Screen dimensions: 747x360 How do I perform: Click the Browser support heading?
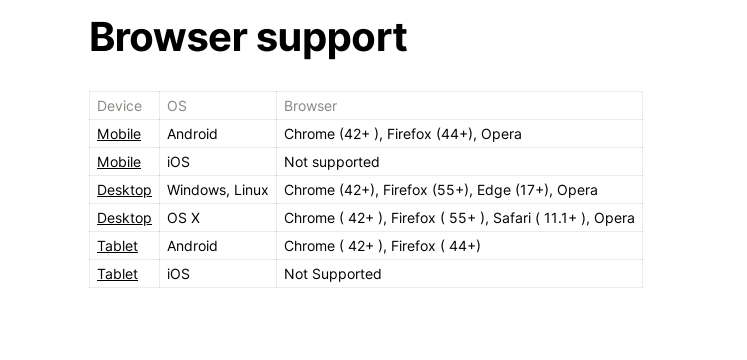click(x=248, y=38)
